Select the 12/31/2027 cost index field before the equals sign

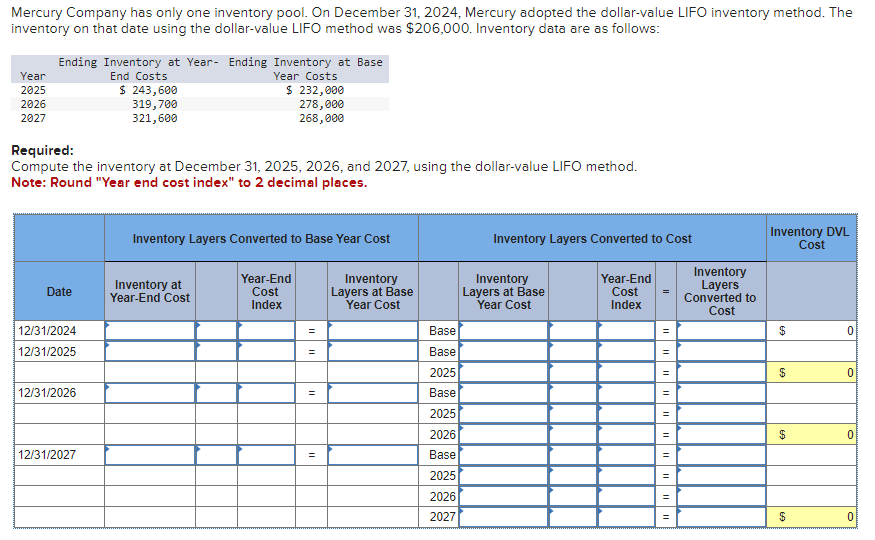[266, 455]
